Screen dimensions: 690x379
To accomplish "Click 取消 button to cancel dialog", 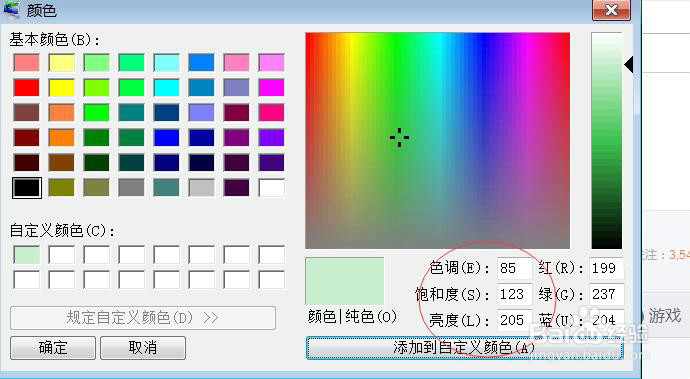I will coord(143,348).
